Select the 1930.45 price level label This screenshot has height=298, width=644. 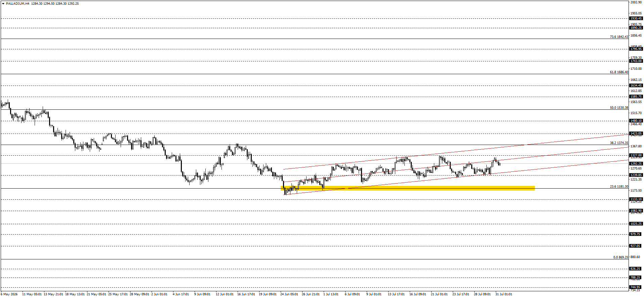pyautogui.click(x=636, y=18)
